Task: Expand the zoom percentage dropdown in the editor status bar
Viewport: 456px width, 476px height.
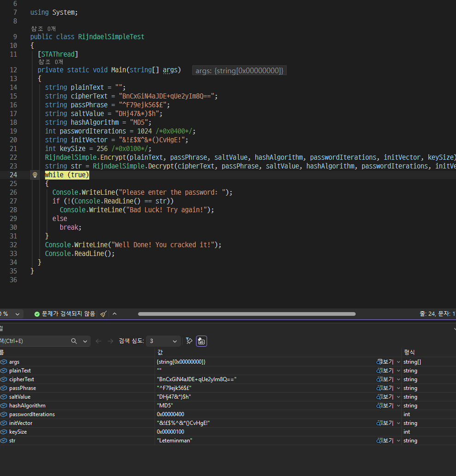Action: tap(17, 314)
